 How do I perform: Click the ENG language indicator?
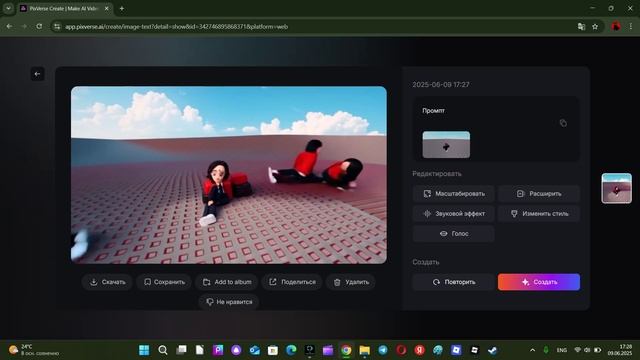pos(562,350)
